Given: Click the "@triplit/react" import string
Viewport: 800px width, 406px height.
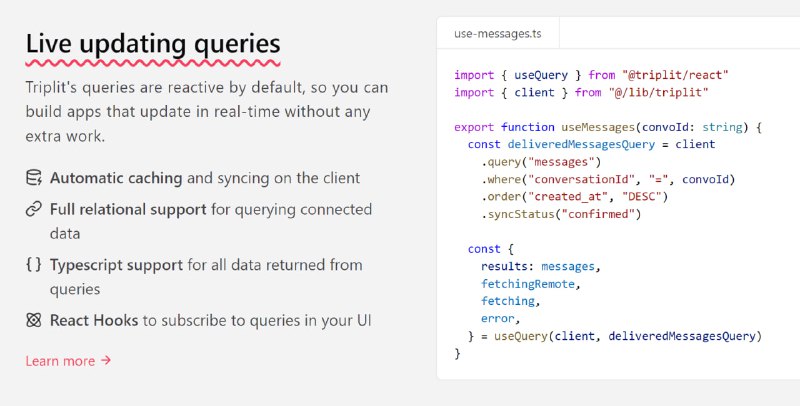Looking at the screenshot, I should pos(675,75).
